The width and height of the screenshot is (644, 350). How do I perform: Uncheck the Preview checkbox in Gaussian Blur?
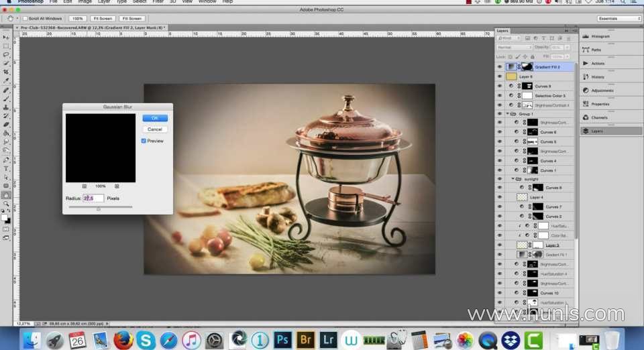[144, 141]
